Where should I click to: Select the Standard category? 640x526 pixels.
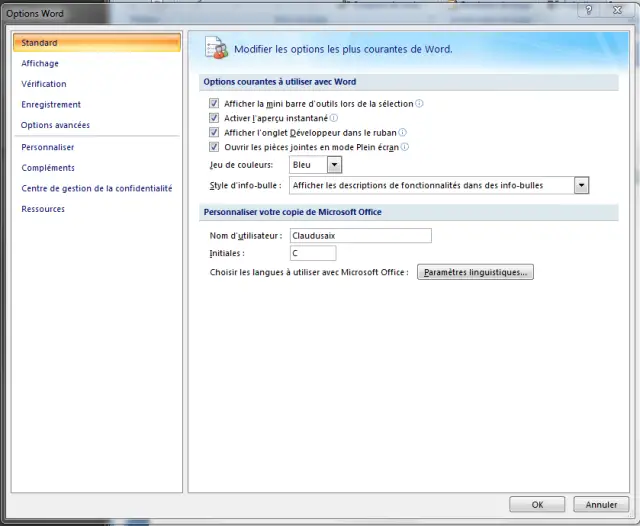coord(97,43)
